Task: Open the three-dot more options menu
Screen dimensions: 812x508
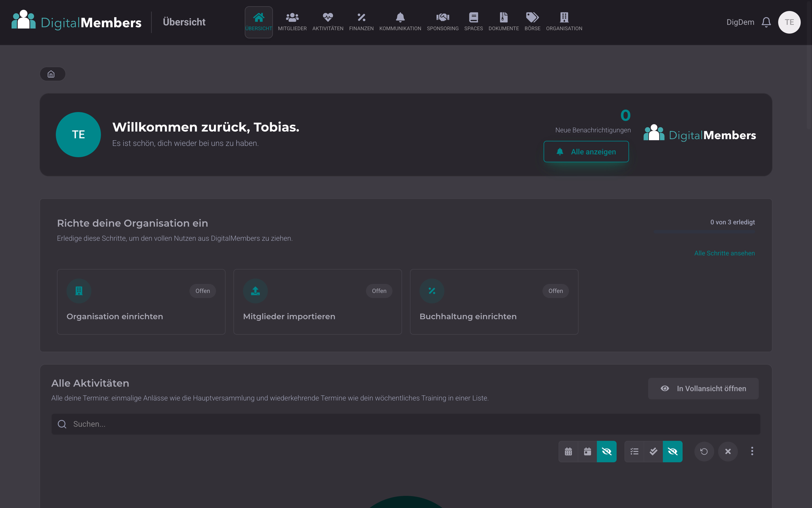Action: coord(752,451)
